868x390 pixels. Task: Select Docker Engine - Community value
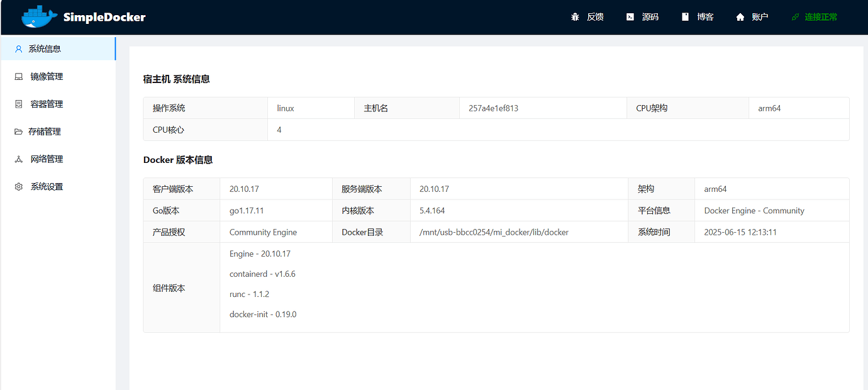[772, 211]
